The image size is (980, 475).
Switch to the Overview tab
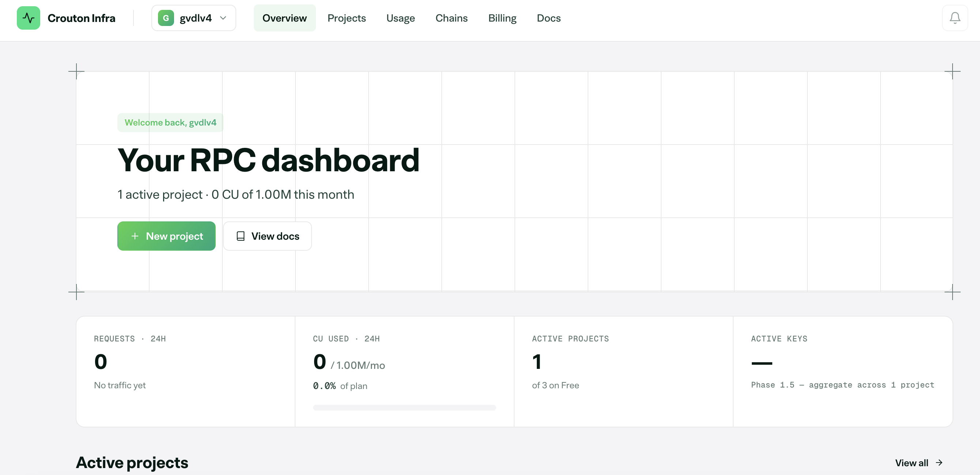tap(284, 18)
